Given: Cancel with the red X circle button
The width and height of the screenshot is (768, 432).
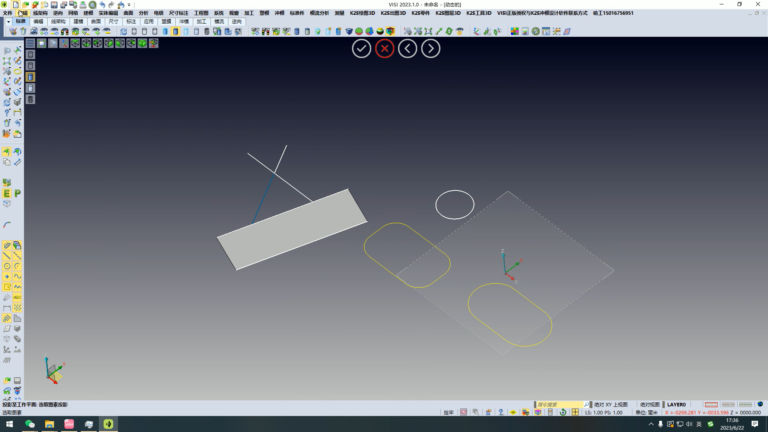Looking at the screenshot, I should pyautogui.click(x=384, y=48).
